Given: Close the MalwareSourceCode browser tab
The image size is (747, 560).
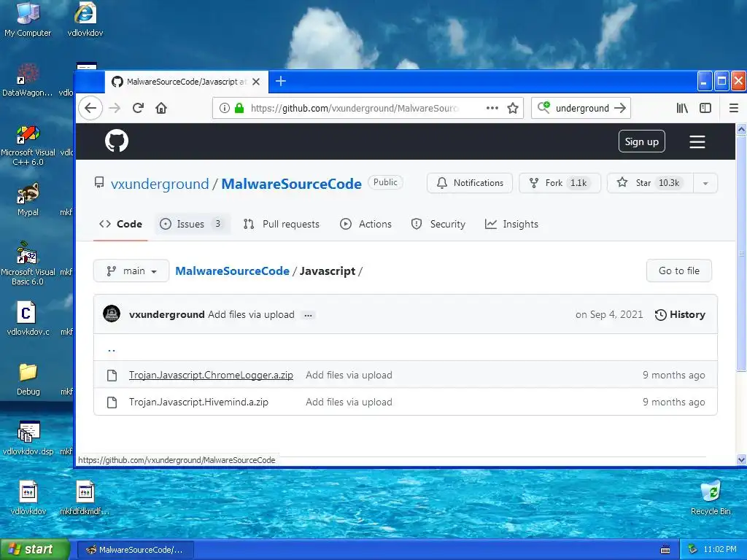Looking at the screenshot, I should (256, 82).
